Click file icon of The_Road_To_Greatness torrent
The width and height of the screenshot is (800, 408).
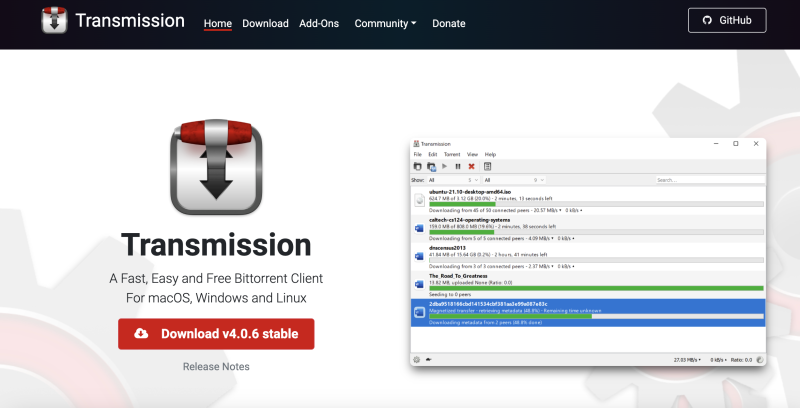point(419,284)
